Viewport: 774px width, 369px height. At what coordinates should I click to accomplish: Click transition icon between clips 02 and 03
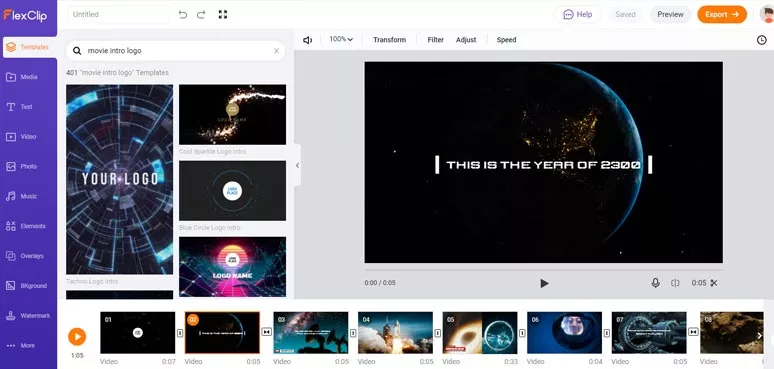pyautogui.click(x=267, y=332)
